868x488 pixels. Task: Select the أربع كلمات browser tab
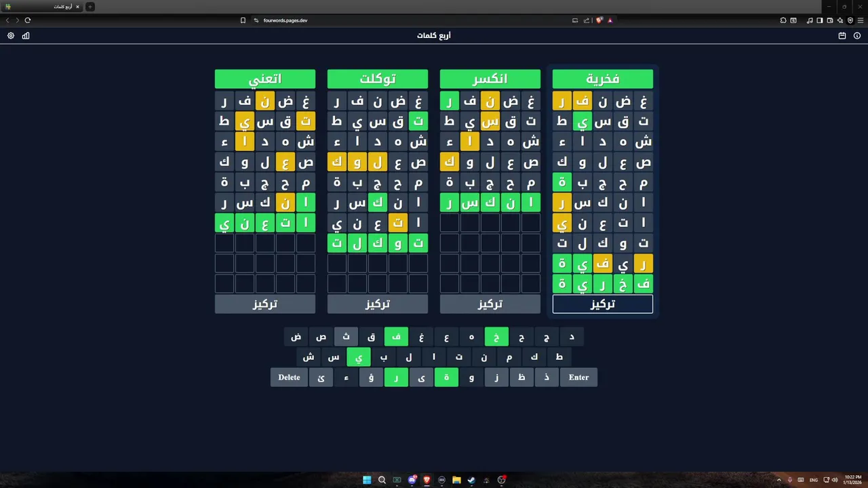coord(41,7)
